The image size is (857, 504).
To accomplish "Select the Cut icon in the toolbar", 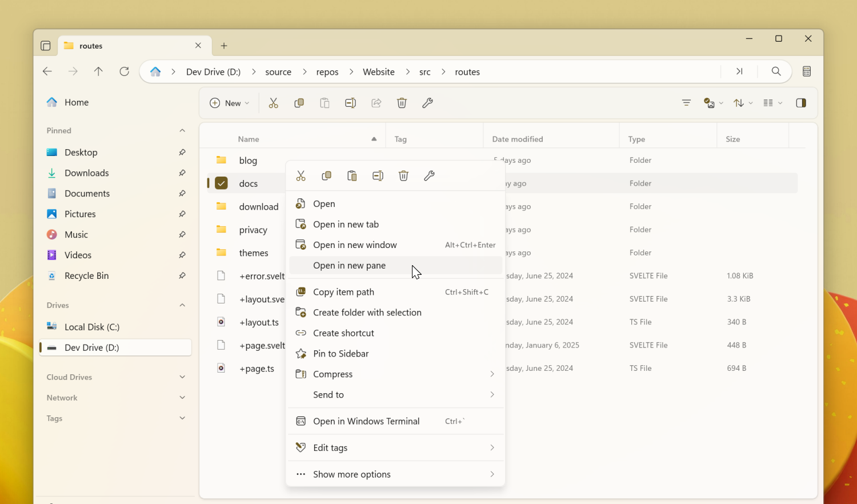I will (x=273, y=103).
